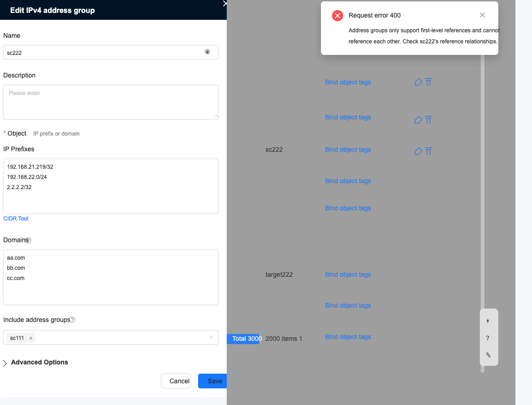Click Bind object tags beside 2000 items

(x=348, y=337)
